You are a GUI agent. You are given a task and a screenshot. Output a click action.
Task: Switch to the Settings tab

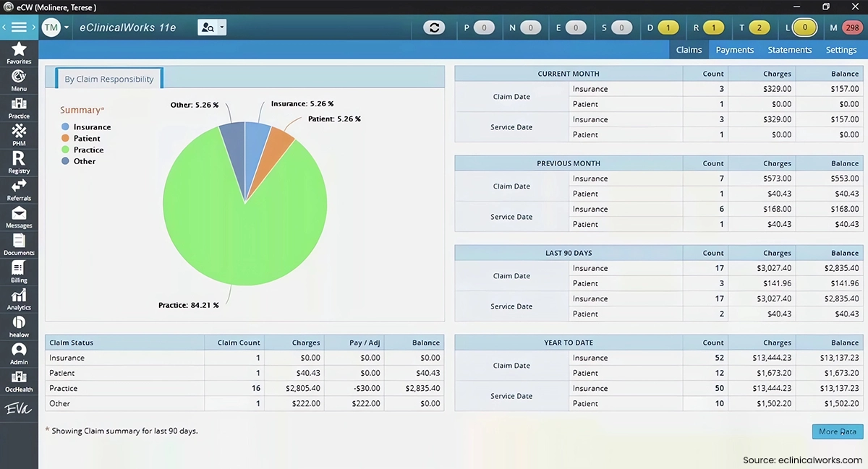(x=841, y=50)
